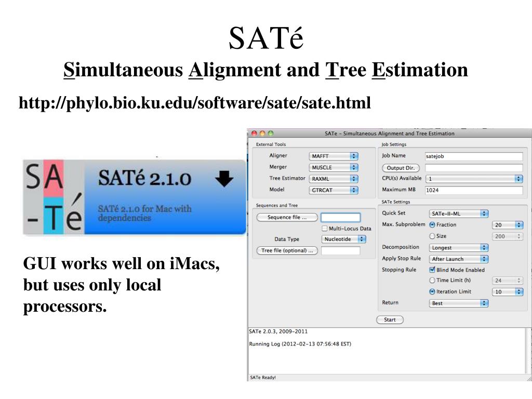Click 'SATé 2.1.0 for Mac with dependencies' text

click(145, 213)
